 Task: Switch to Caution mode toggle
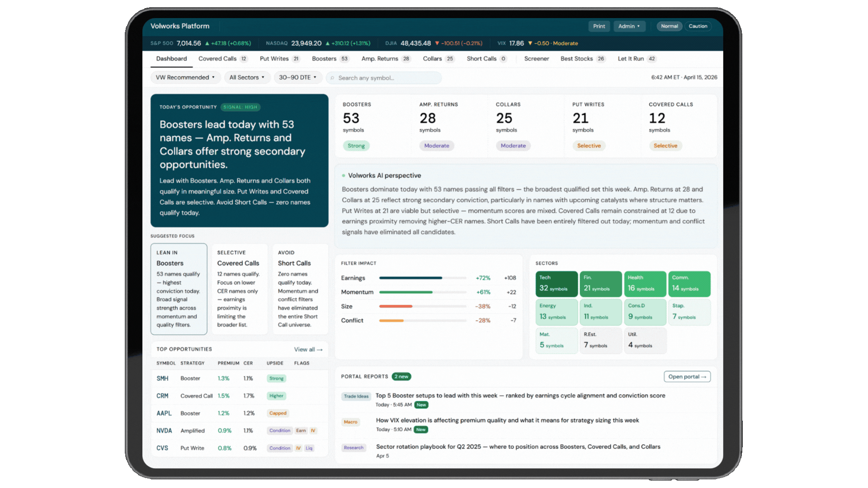click(x=698, y=26)
